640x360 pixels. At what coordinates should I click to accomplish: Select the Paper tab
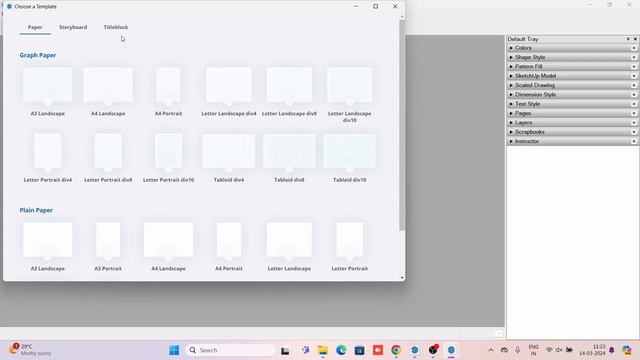(35, 27)
